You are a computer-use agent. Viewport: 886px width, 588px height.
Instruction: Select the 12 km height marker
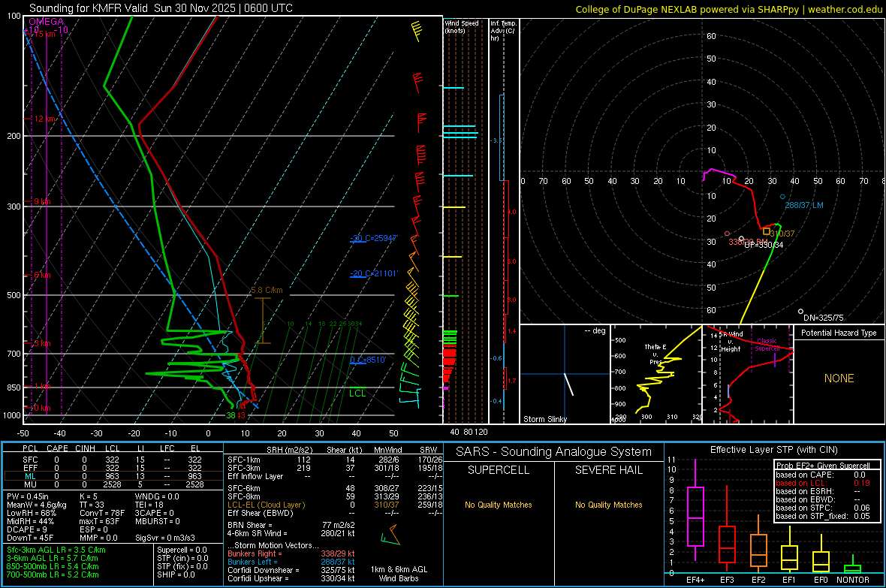click(x=45, y=119)
